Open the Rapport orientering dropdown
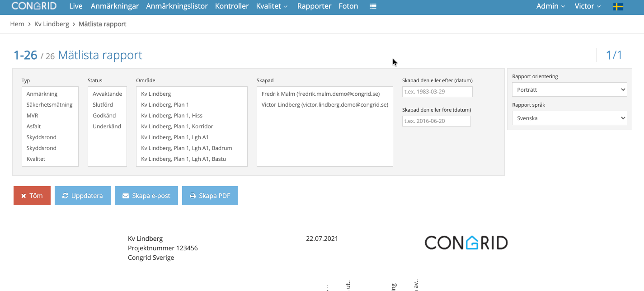644x291 pixels. pyautogui.click(x=569, y=89)
